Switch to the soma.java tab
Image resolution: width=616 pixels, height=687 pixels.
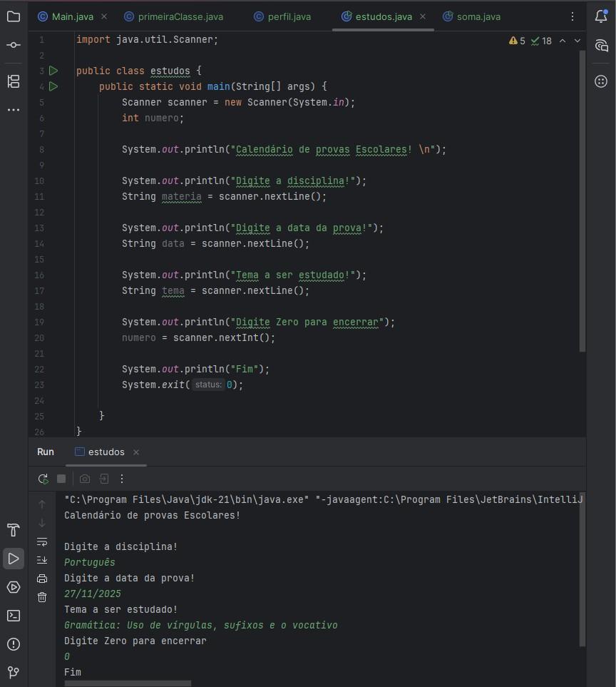click(x=477, y=16)
